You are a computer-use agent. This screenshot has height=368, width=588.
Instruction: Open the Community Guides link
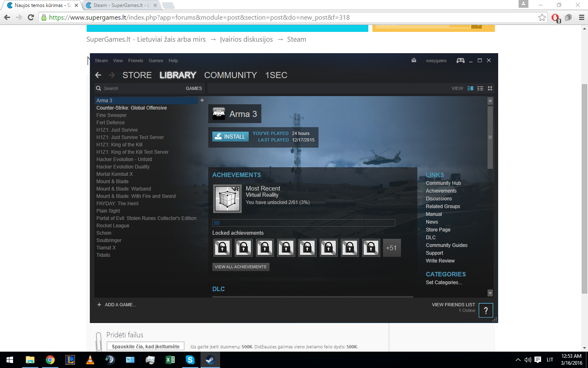tap(447, 245)
